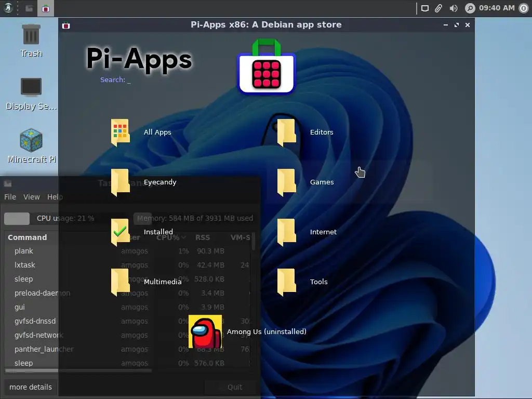Click the Tools category label
This screenshot has width=532, height=399.
pyautogui.click(x=319, y=282)
